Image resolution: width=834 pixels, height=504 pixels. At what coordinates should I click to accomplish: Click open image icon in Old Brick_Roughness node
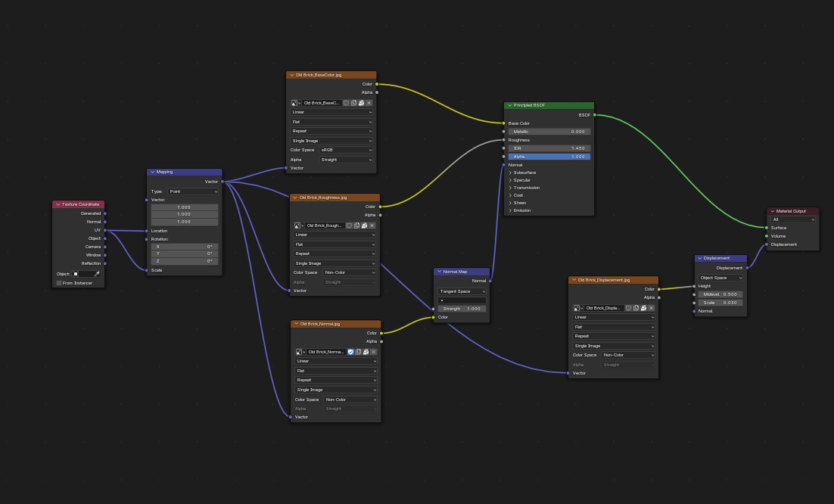(364, 226)
